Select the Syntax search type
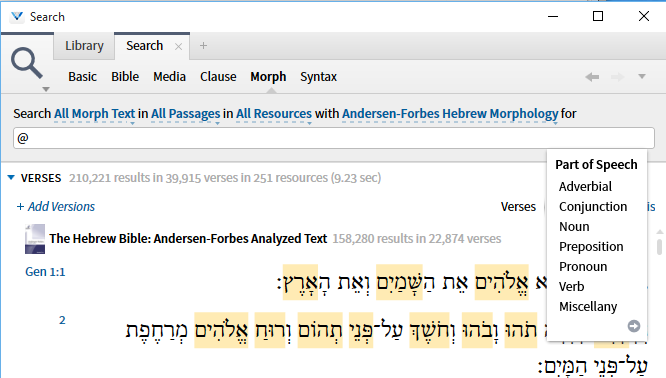The height and width of the screenshot is (378, 666). tap(319, 77)
